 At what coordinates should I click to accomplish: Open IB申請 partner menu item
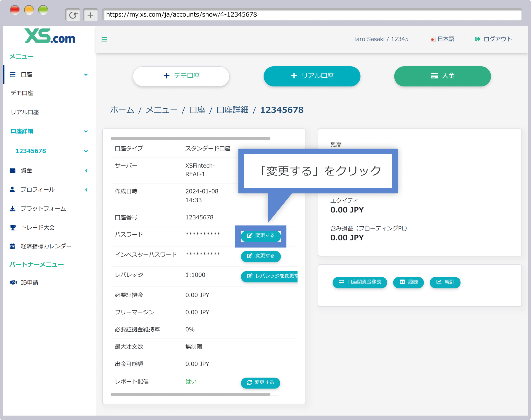tap(29, 282)
